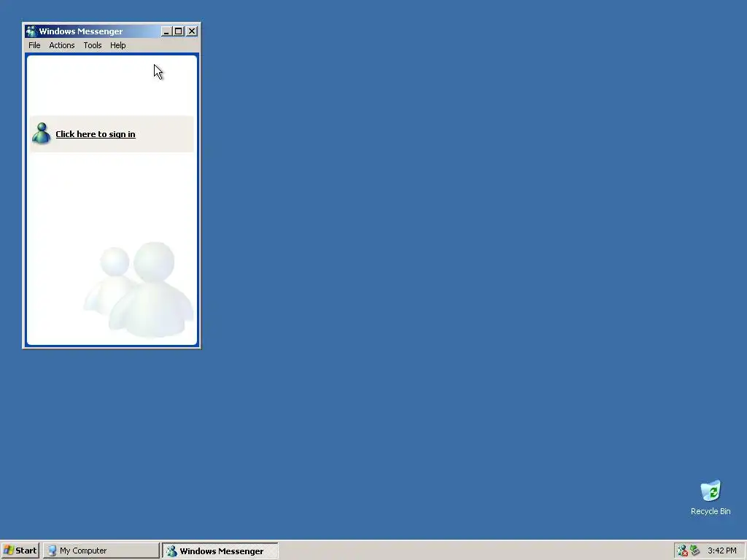Viewport: 747px width, 560px height.
Task: Select the Recycle Bin desktop icon
Action: 711,497
